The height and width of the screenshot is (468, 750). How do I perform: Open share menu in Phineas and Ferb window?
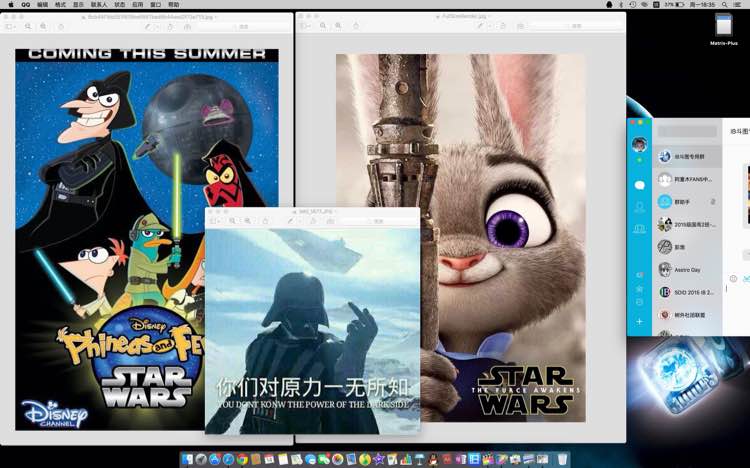pyautogui.click(x=61, y=27)
